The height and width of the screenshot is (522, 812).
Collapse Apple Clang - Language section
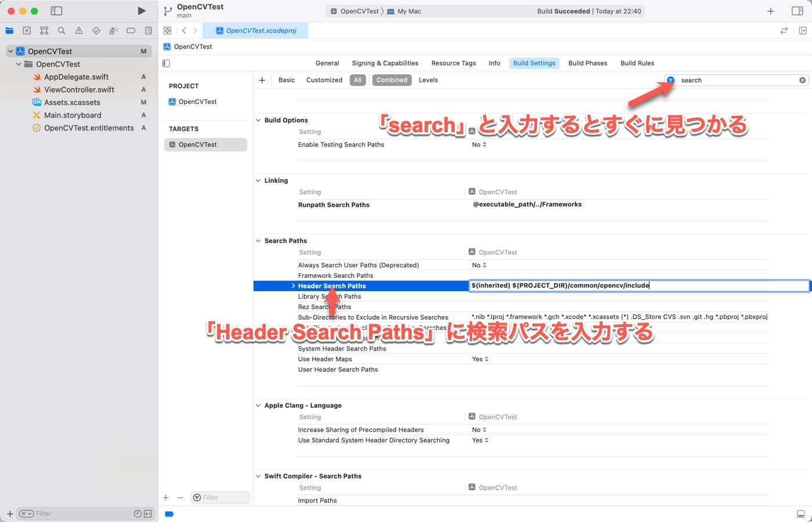pos(259,405)
